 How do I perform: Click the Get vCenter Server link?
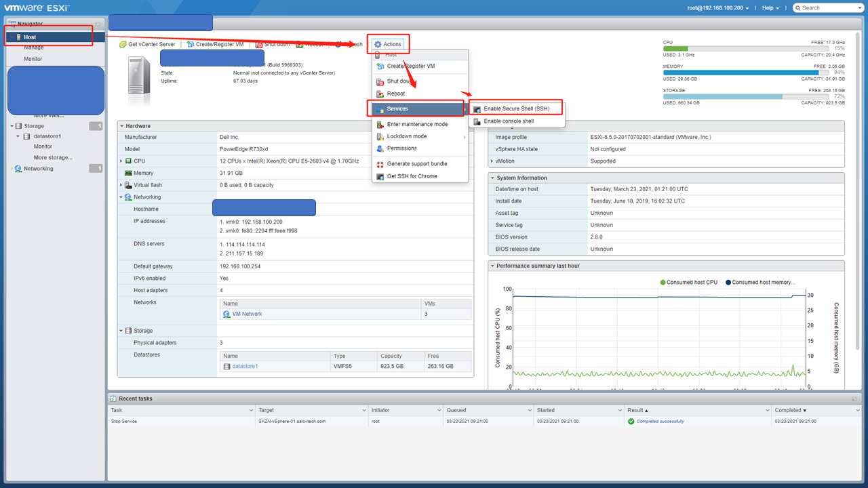146,44
